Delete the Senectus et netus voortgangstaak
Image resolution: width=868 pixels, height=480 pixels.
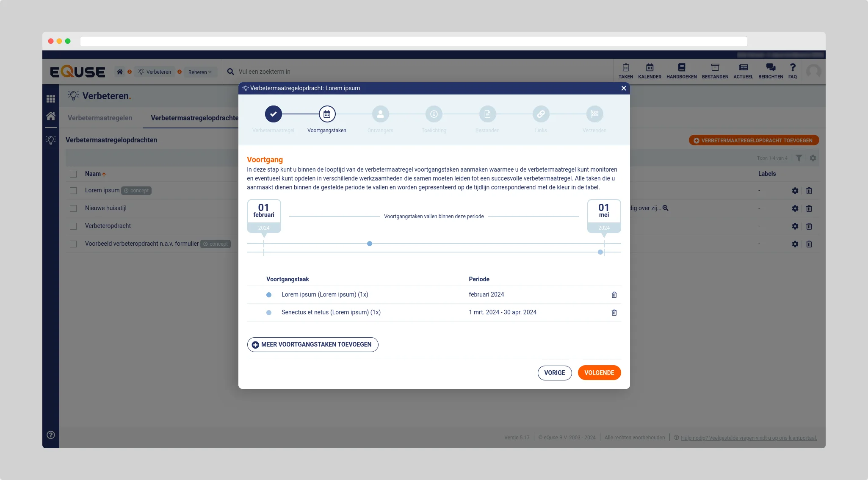tap(614, 313)
